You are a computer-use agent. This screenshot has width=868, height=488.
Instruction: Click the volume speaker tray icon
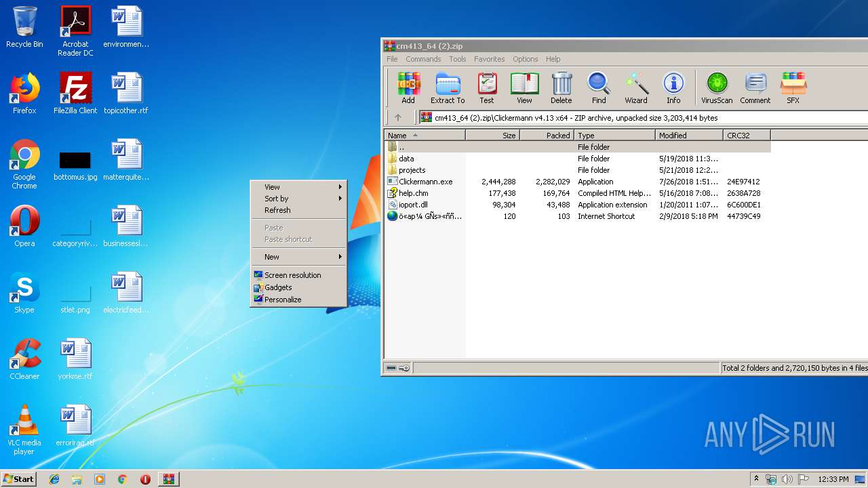787,479
